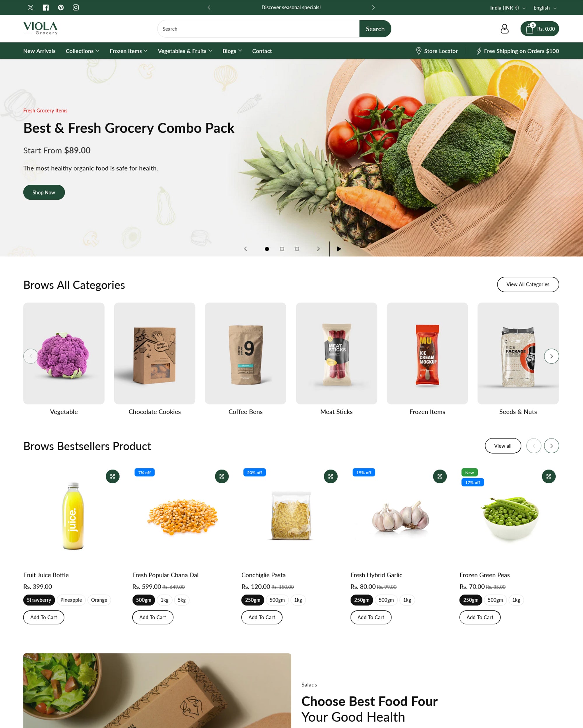This screenshot has width=583, height=728.
Task: Click the Facebook social media icon
Action: coord(45,7)
